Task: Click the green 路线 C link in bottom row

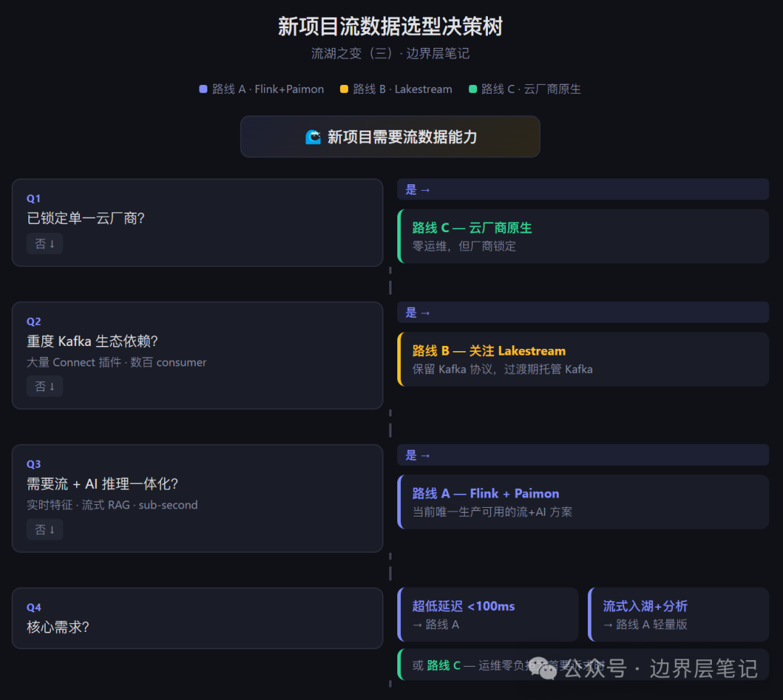Action: point(444,665)
